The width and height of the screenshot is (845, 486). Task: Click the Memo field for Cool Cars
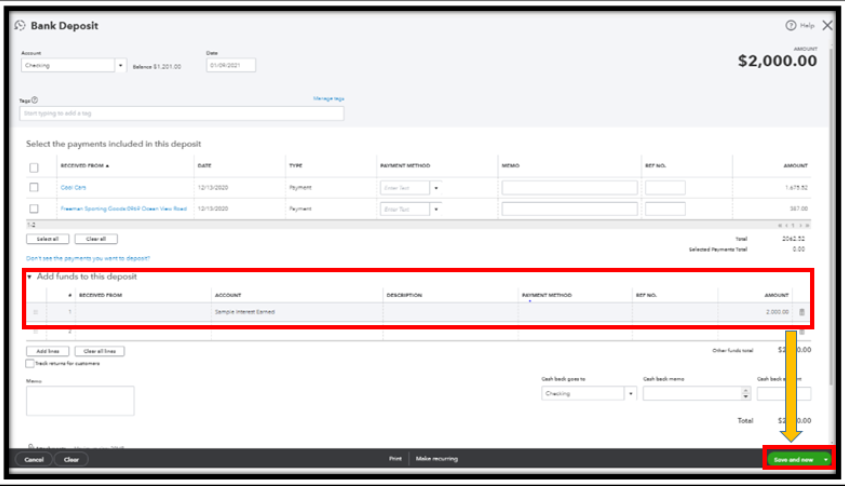click(x=569, y=188)
